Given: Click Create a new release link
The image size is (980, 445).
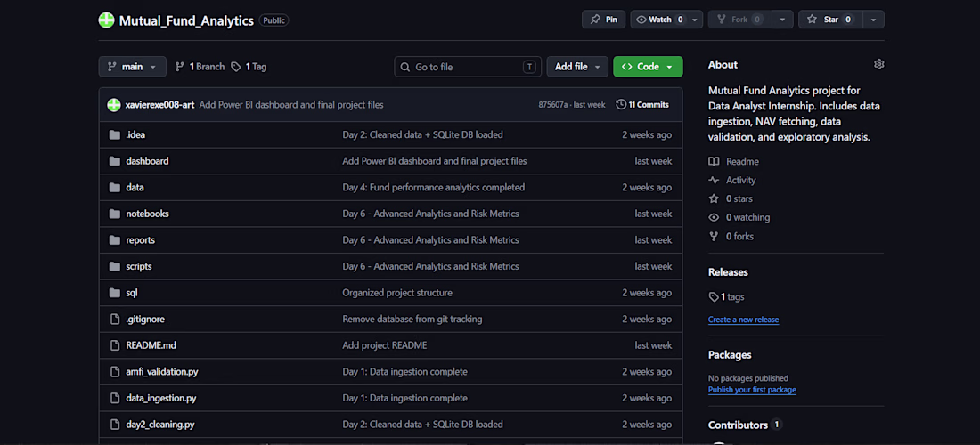Looking at the screenshot, I should tap(743, 320).
